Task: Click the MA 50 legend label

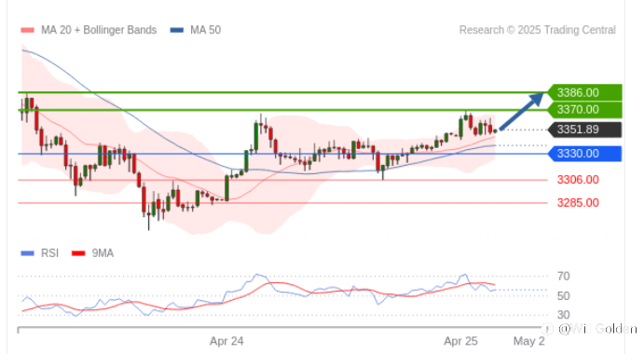Action: coord(205,30)
